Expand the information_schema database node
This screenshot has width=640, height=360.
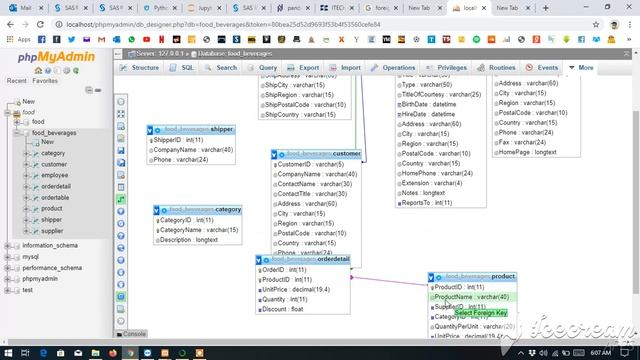coord(7,246)
